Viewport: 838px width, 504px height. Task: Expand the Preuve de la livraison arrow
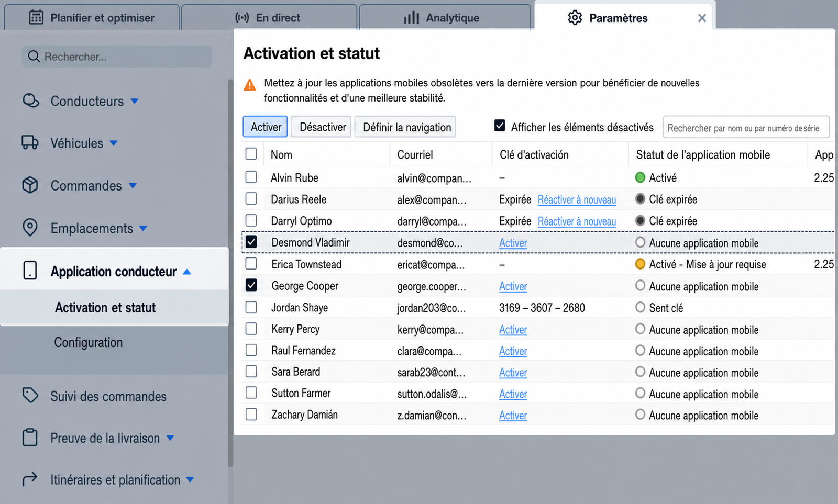(x=170, y=438)
